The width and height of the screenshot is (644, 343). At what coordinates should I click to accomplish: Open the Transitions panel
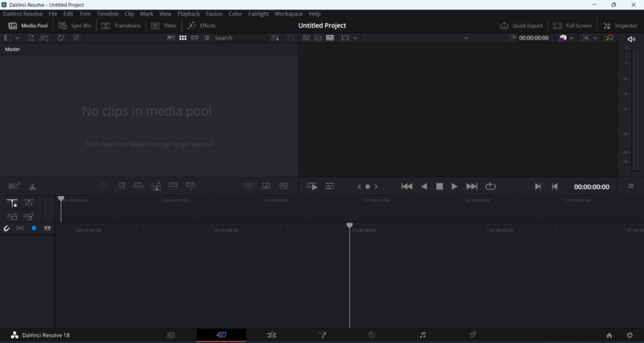121,26
